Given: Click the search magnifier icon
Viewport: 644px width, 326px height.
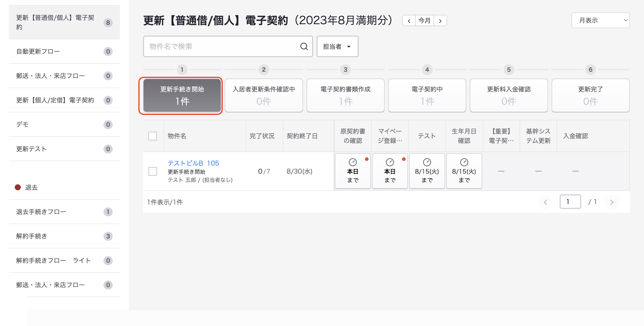Looking at the screenshot, I should (304, 46).
